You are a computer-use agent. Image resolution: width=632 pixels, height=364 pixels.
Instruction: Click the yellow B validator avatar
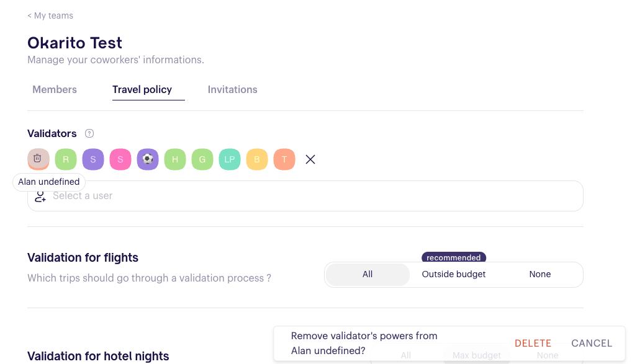[x=257, y=159]
